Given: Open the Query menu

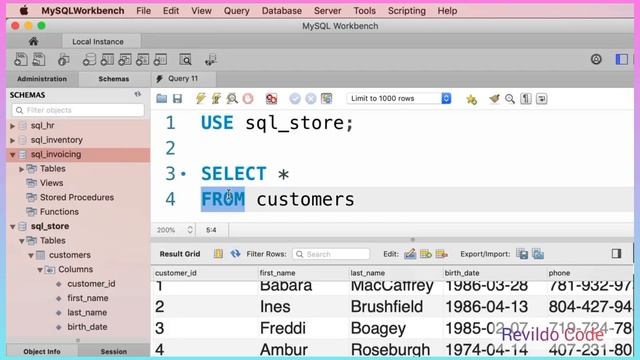Looking at the screenshot, I should [x=236, y=11].
